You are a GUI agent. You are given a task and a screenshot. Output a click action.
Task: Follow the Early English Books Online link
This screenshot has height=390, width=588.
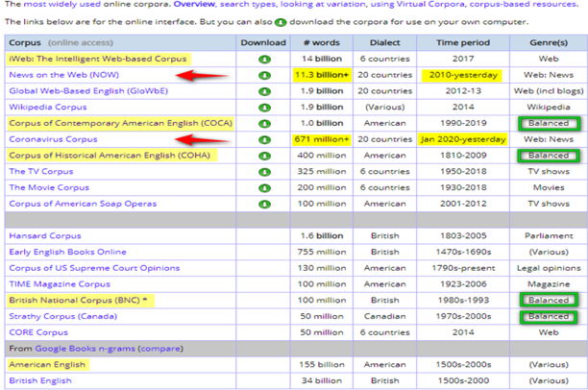point(65,252)
